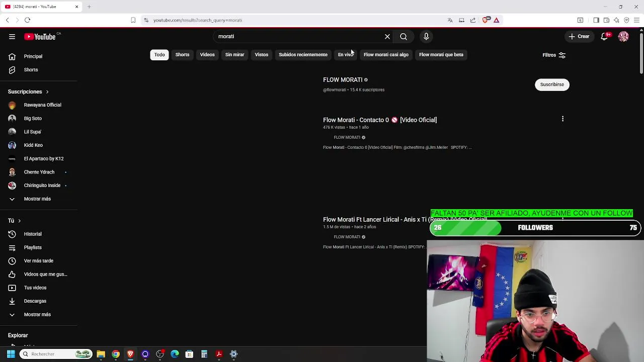Image resolution: width=644 pixels, height=362 pixels.
Task: Click the Crear button
Action: click(x=579, y=37)
